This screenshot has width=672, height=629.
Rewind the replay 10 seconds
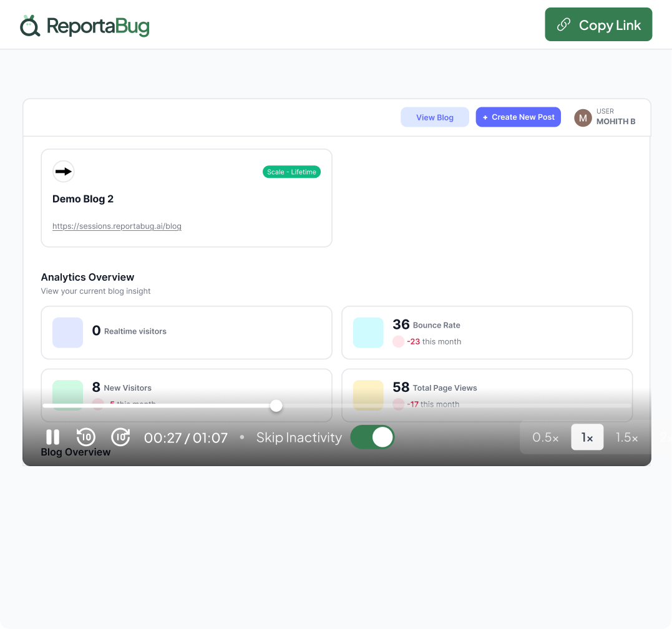86,437
